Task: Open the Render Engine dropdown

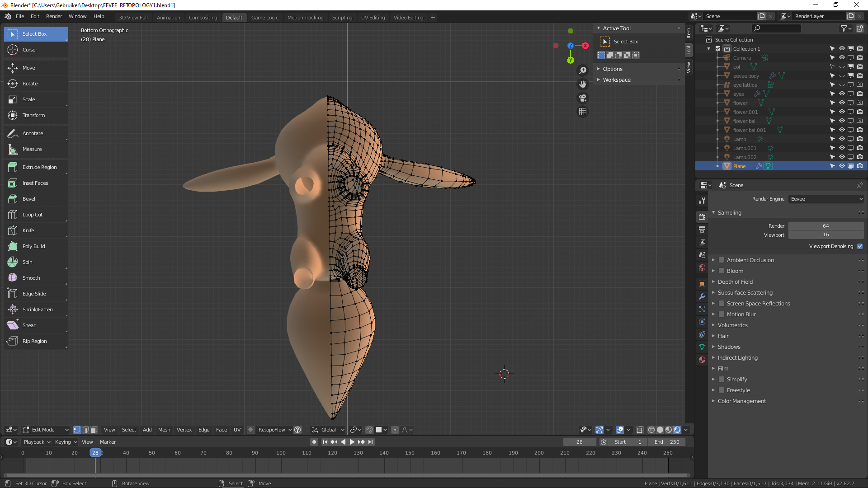Action: click(x=826, y=199)
